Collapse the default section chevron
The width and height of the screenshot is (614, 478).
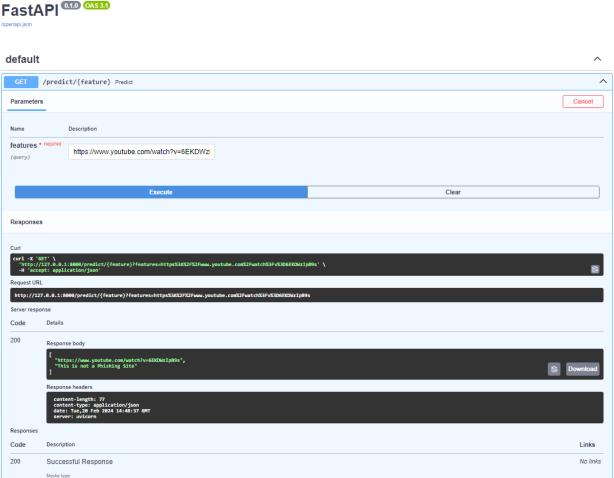[x=597, y=59]
